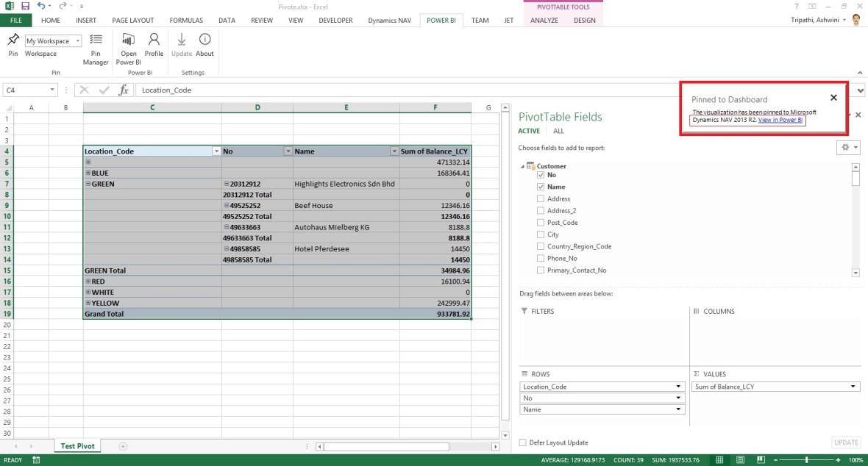Open the FILE menu
The height and width of the screenshot is (466, 868).
15,20
